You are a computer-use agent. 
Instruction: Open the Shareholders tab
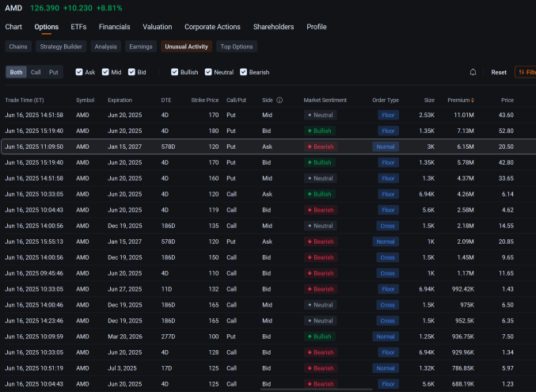(273, 27)
